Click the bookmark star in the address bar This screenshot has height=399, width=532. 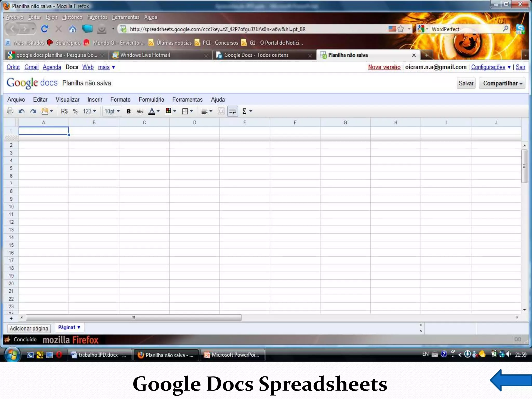click(401, 29)
